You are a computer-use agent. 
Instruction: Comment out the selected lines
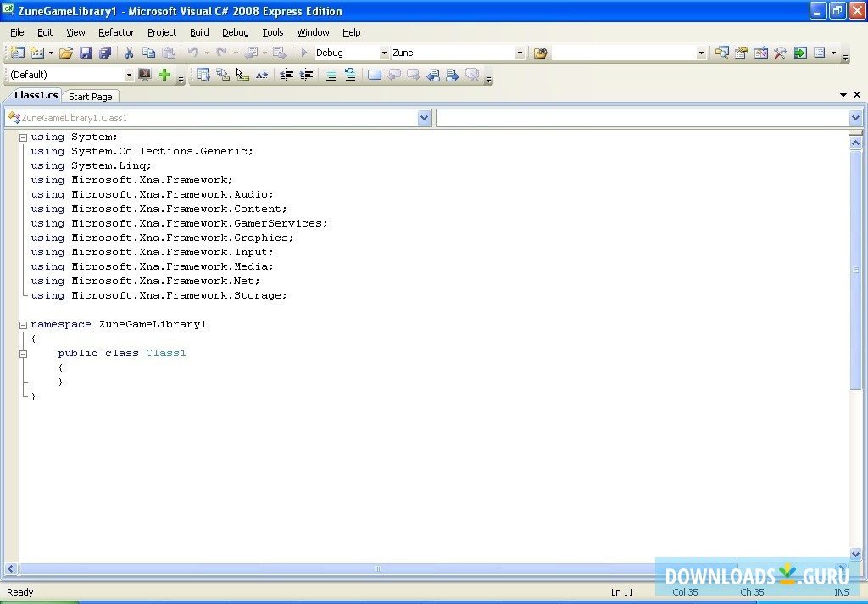point(330,75)
